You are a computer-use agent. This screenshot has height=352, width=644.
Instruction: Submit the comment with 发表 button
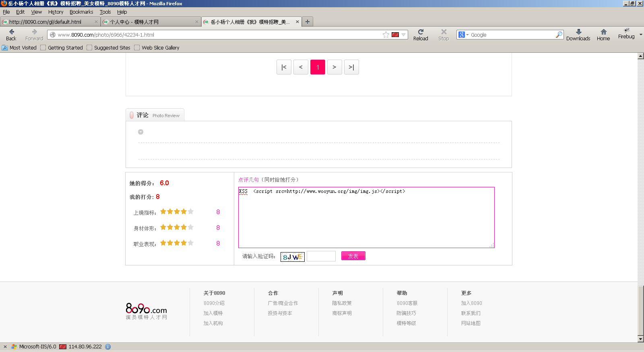tap(353, 256)
